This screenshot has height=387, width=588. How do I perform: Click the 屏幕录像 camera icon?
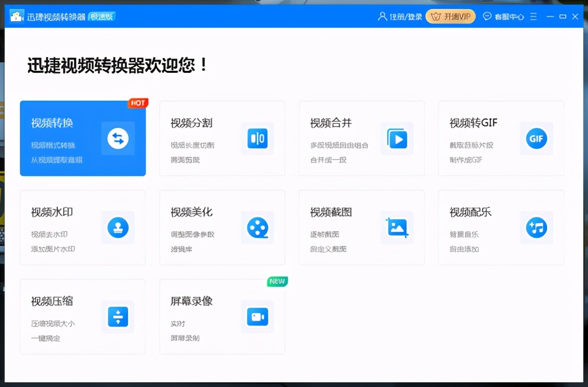pos(258,317)
